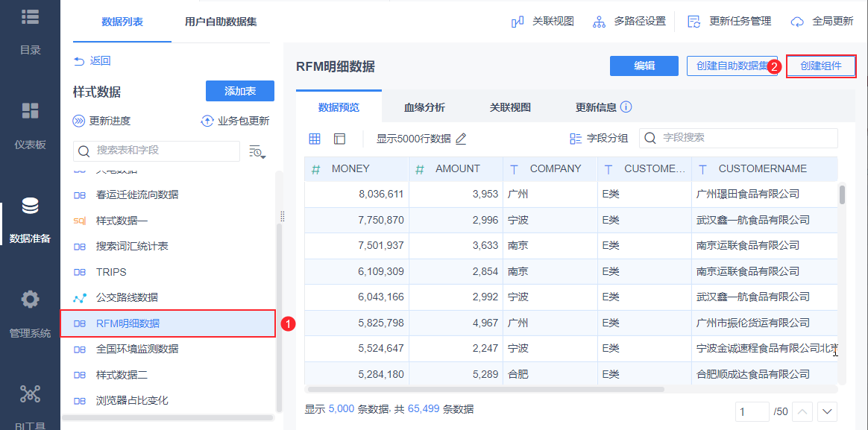
Task: Select the 数据准备 database icon
Action: (30, 206)
